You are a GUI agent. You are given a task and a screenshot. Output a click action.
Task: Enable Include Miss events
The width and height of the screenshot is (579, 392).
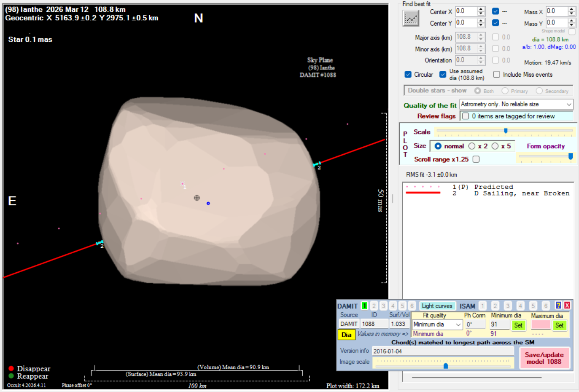click(x=497, y=75)
